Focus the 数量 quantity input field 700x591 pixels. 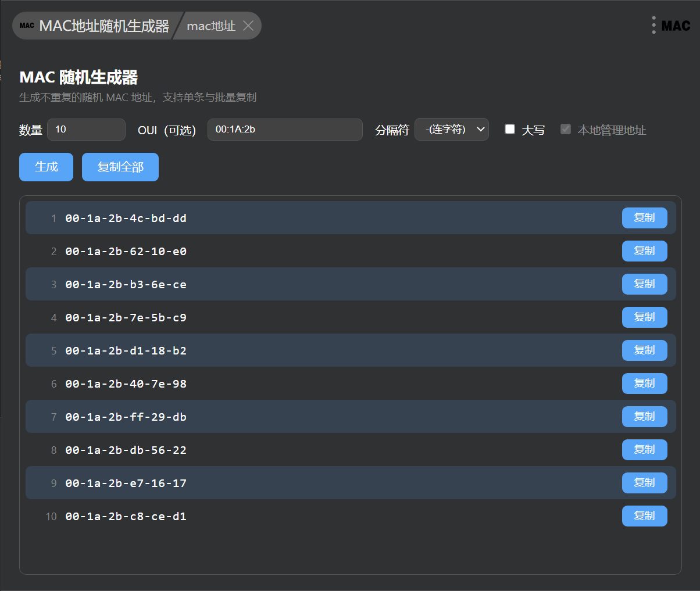click(86, 130)
